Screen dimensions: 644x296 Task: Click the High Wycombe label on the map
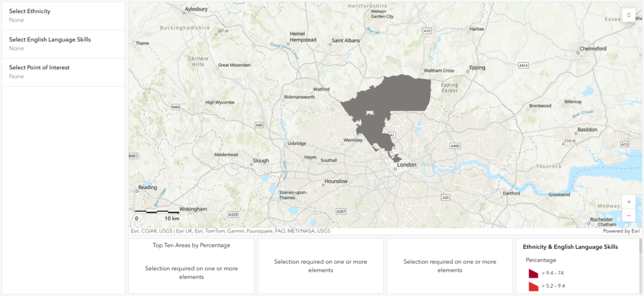pos(219,103)
